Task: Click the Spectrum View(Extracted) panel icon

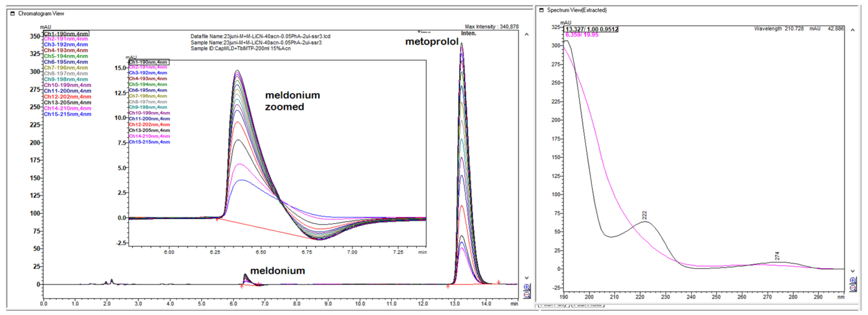Action: 542,10
